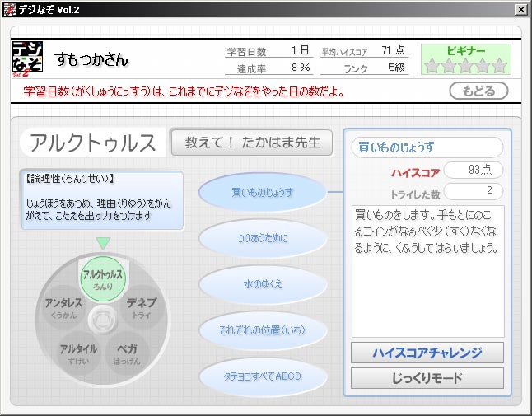Click the ハイスコア 93点 score field
This screenshot has height=416, width=532.
tap(473, 171)
